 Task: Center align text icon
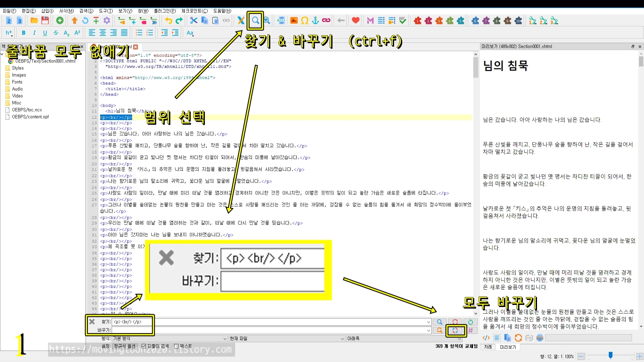click(x=103, y=33)
